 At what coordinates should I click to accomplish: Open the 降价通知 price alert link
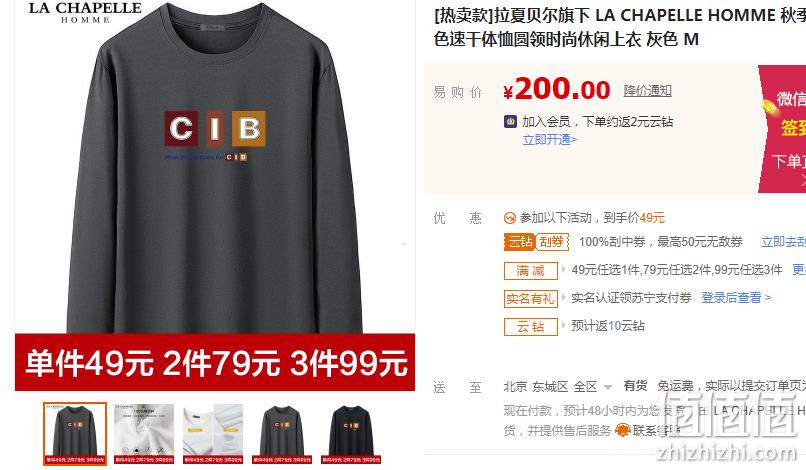(647, 91)
